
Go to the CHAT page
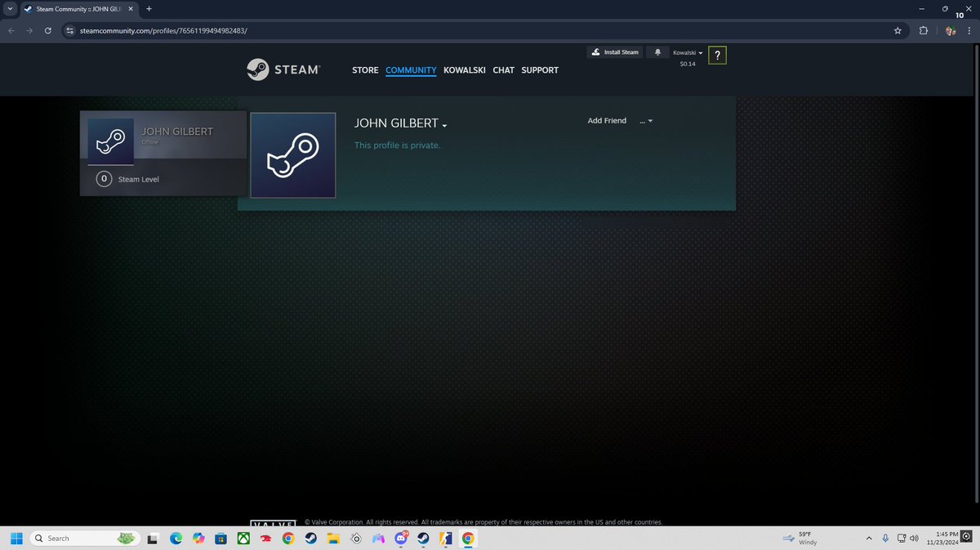click(x=504, y=70)
